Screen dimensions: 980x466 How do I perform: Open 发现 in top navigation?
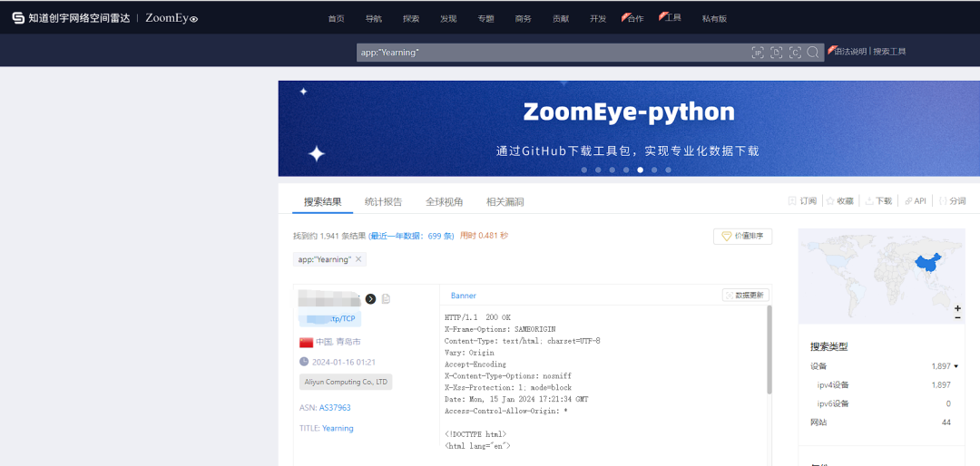pyautogui.click(x=448, y=19)
